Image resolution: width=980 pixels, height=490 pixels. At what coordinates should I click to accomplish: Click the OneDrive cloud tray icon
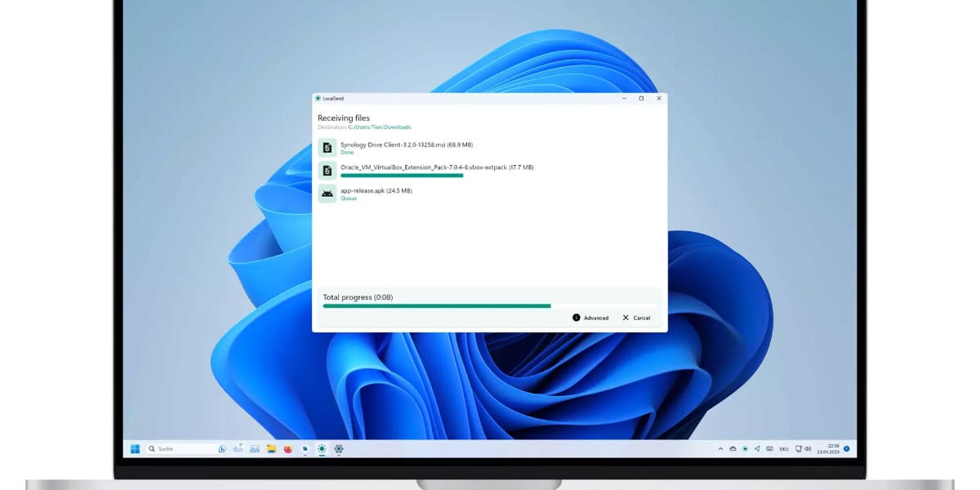(x=733, y=448)
